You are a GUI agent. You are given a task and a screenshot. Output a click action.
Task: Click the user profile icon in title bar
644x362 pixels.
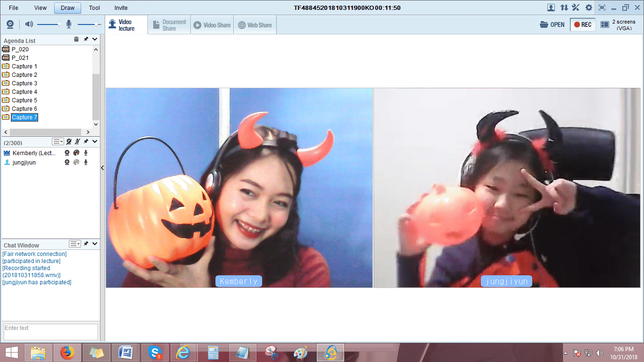tap(551, 8)
